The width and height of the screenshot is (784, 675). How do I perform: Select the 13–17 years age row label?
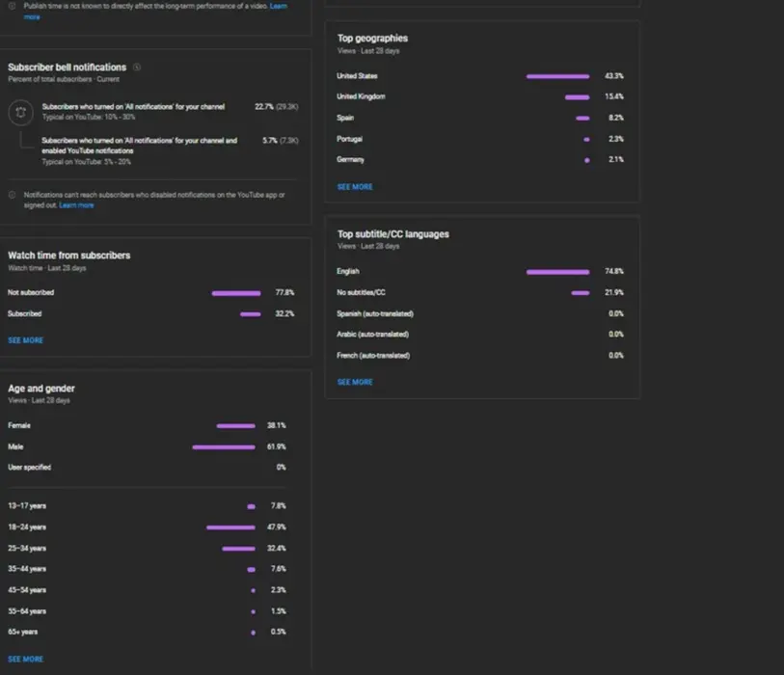pyautogui.click(x=27, y=506)
